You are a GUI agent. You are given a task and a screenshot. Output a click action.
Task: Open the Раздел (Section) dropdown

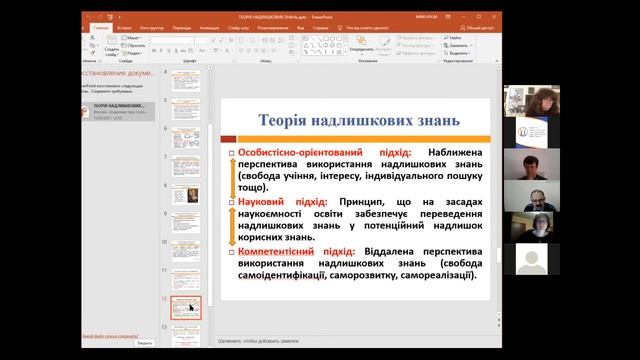click(132, 53)
